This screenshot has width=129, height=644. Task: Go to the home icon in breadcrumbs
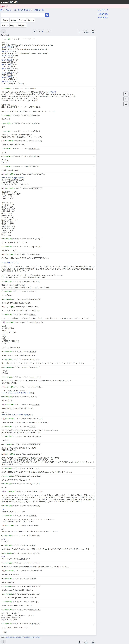pos(1,10)
